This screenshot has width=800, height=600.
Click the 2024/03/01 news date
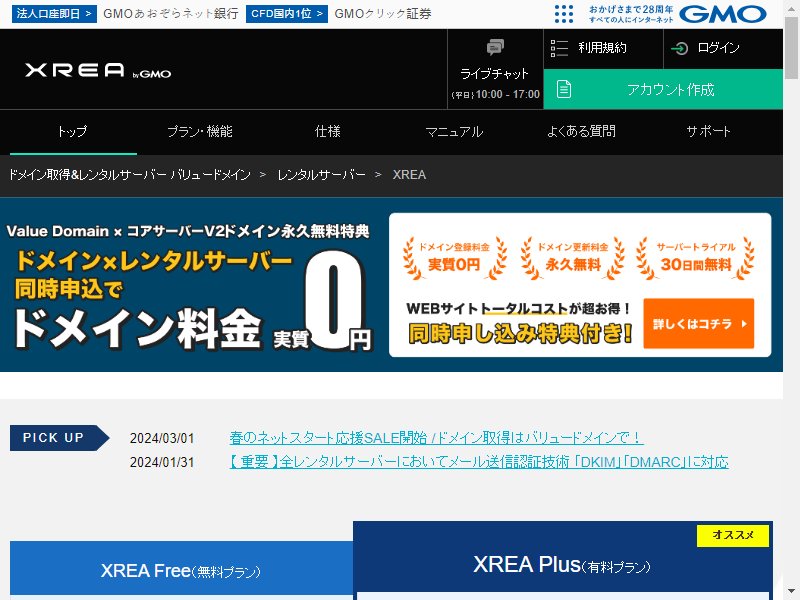pos(162,438)
